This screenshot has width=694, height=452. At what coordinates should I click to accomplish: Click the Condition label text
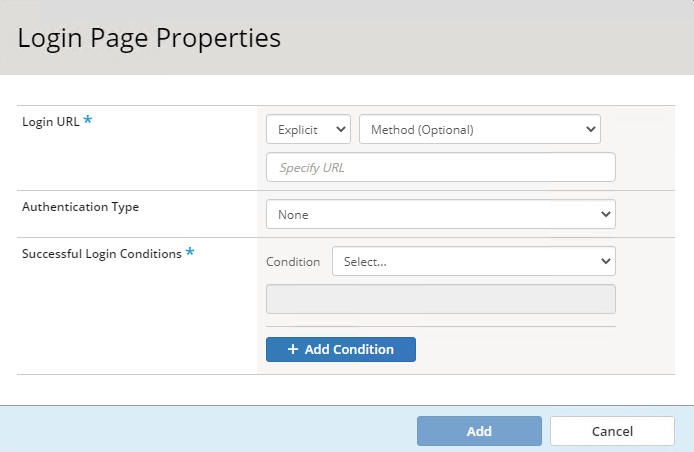293,262
